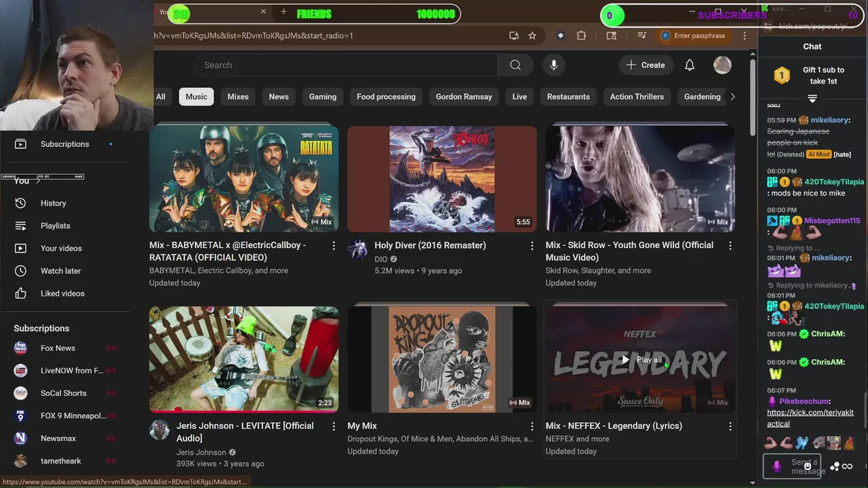This screenshot has height=488, width=868.
Task: Open LiveNOW from FOX subscription
Action: [64, 371]
